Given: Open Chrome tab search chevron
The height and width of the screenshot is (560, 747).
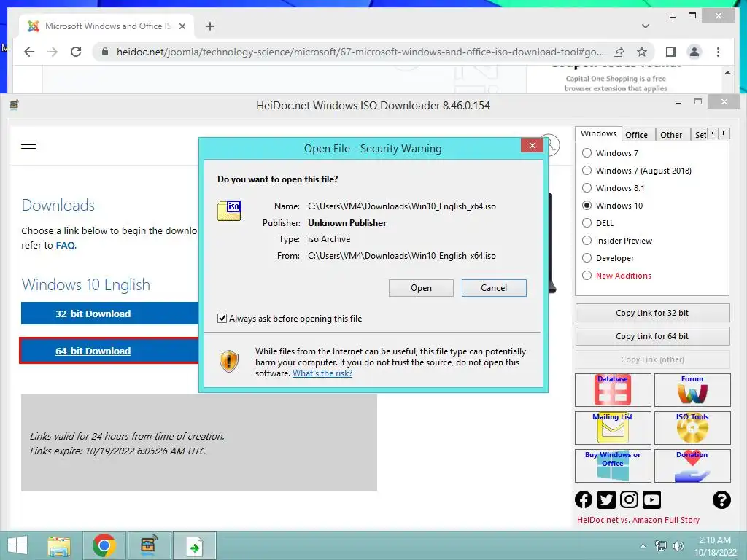Looking at the screenshot, I should pyautogui.click(x=646, y=26).
